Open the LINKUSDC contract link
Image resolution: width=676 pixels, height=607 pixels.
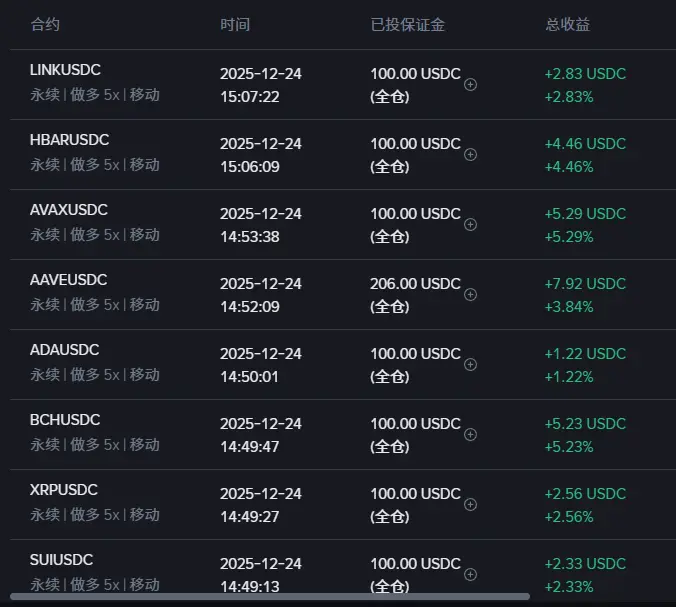coord(65,70)
